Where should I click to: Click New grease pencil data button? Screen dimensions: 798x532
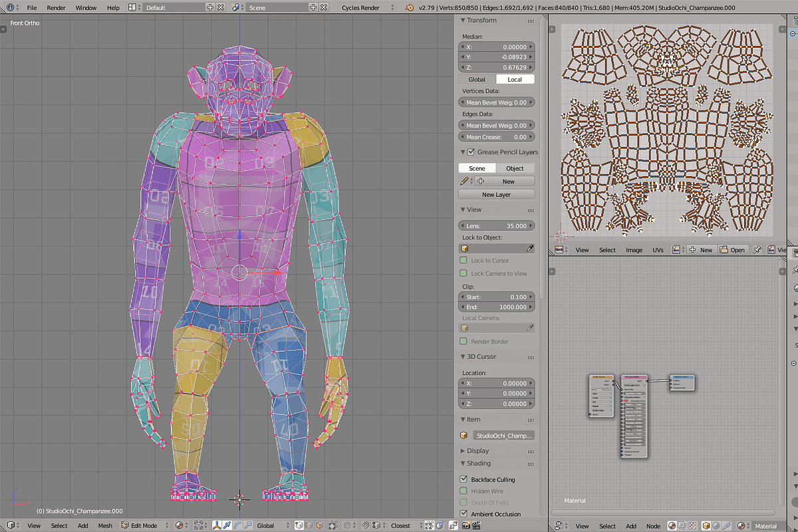click(x=503, y=181)
